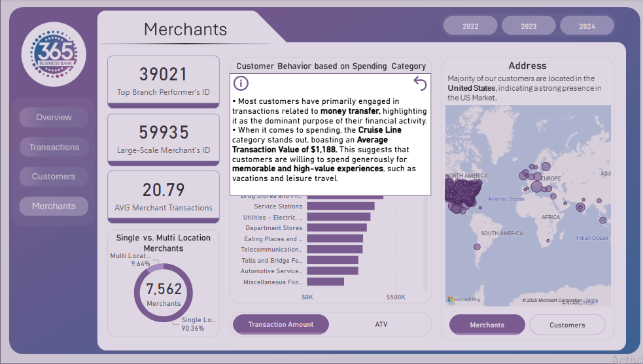The image size is (643, 364).
Task: Navigate to the Customers page in the sidebar
Action: point(54,176)
